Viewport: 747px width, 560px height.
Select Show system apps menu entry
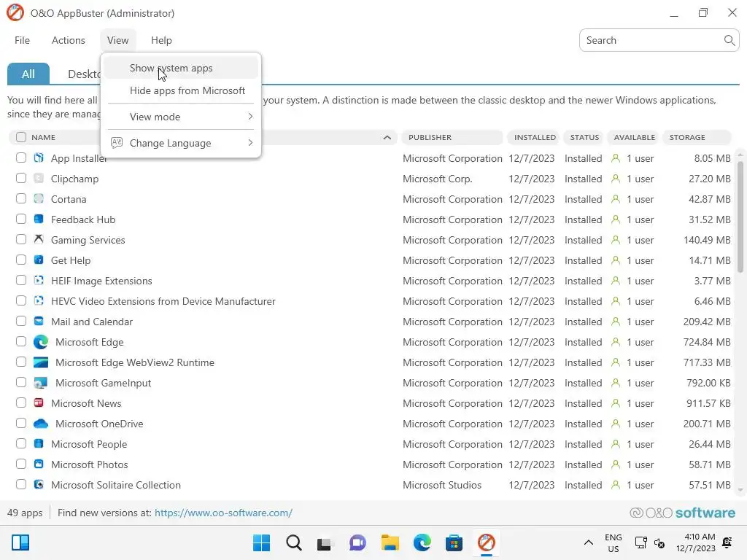pyautogui.click(x=181, y=68)
